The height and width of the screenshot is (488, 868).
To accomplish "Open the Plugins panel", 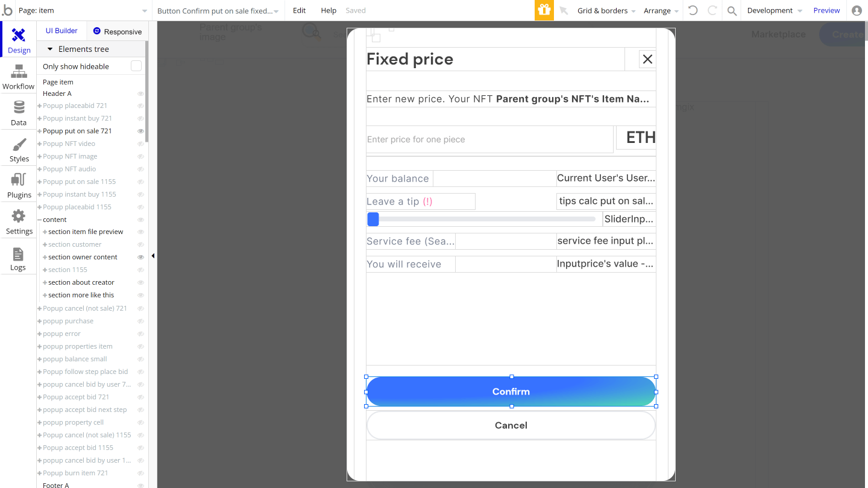I will [x=18, y=186].
